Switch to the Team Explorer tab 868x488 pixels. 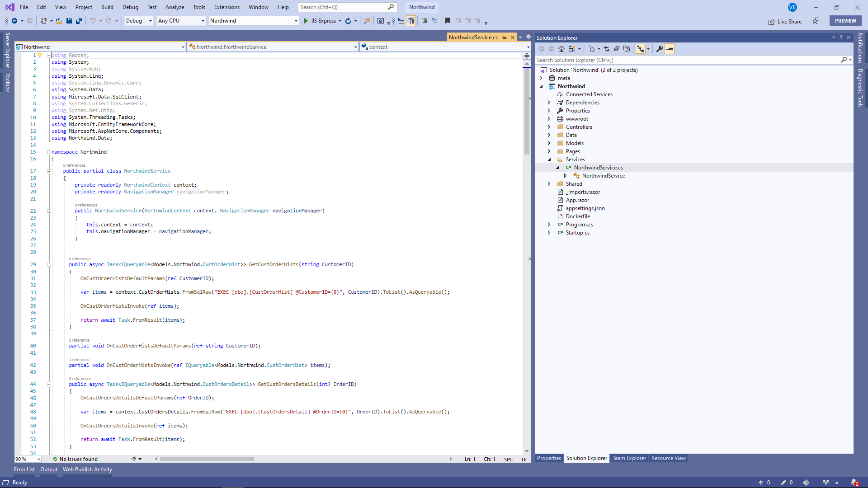pos(629,458)
